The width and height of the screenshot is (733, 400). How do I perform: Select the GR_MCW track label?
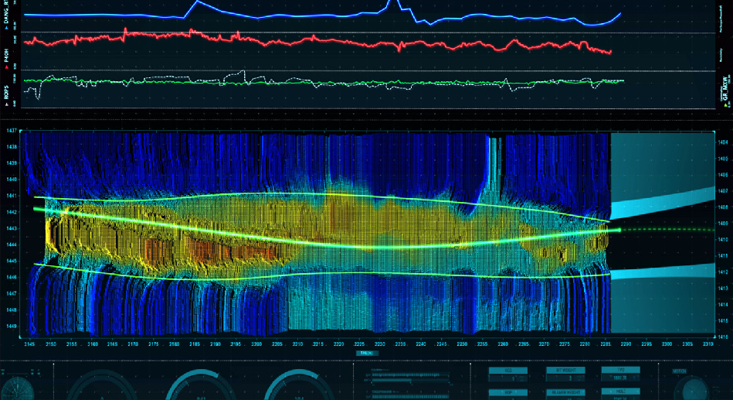click(726, 89)
